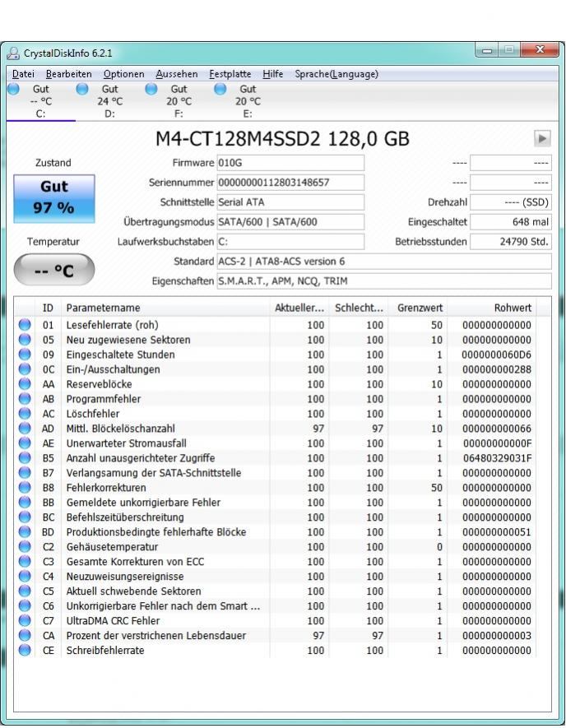Open the Optionen menu
The image size is (566, 728).
tap(123, 74)
